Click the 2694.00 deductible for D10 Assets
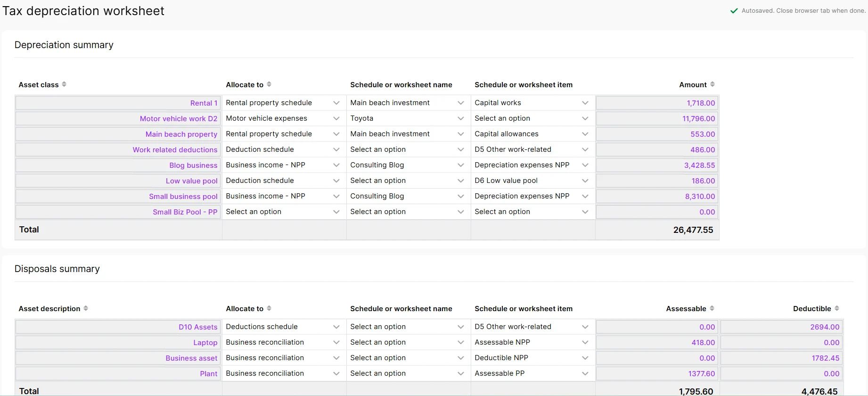Screen dimensions: 868x396 pyautogui.click(x=781, y=327)
